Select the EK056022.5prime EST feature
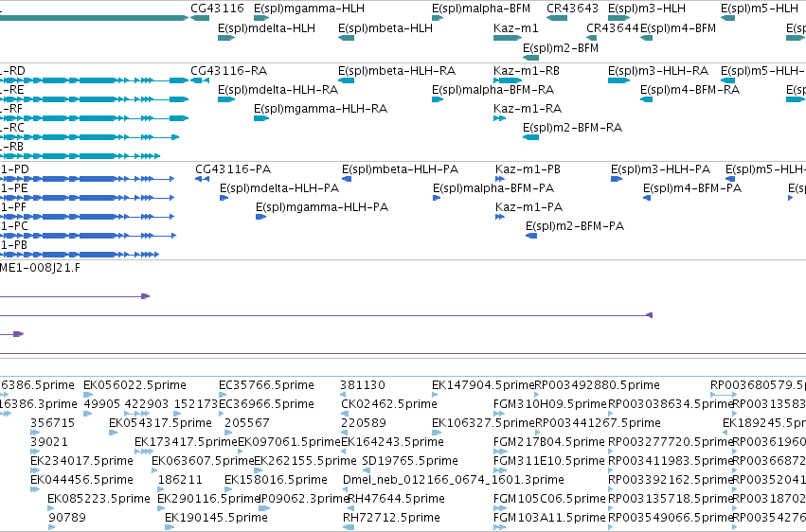Screen dimensions: 806x532 point(87,395)
